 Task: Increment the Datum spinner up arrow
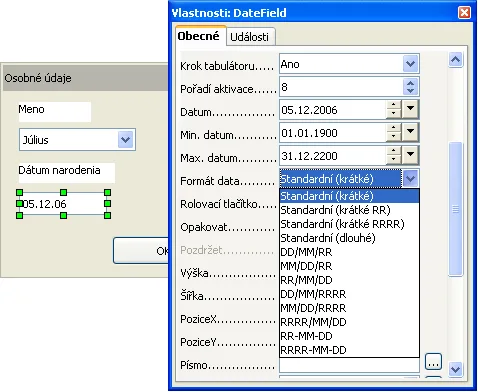point(394,105)
